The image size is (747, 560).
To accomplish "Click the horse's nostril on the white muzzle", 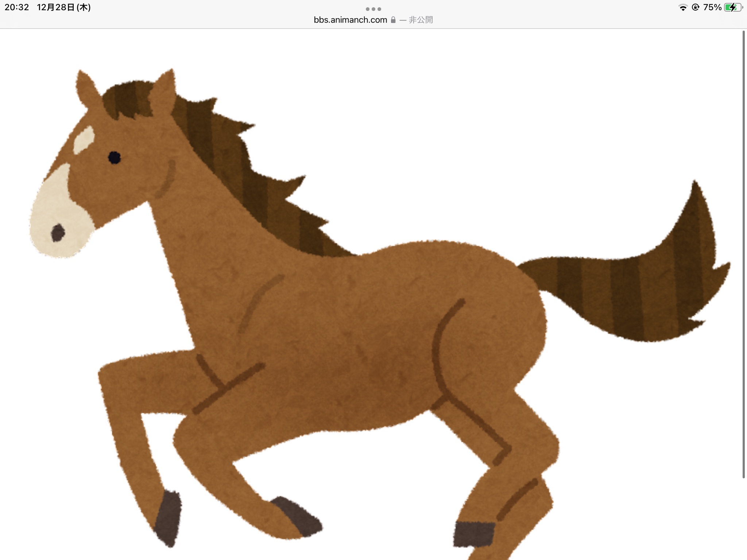I will point(58,233).
